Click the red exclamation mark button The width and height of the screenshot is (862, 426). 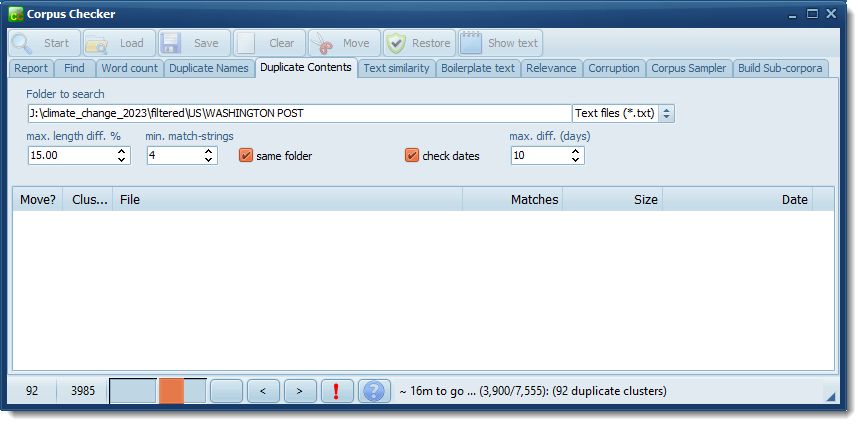point(337,391)
